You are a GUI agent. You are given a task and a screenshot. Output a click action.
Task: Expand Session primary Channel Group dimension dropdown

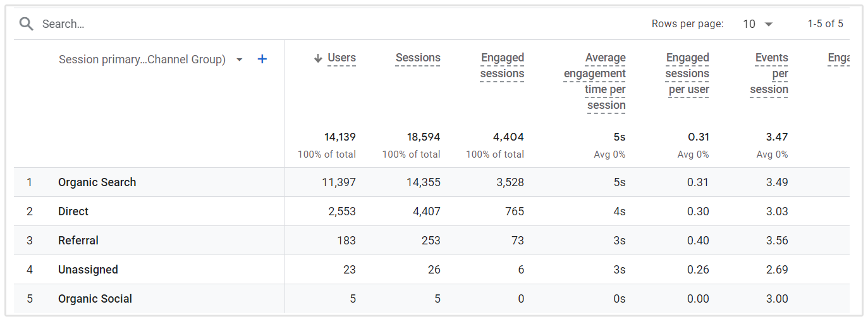[x=240, y=60]
